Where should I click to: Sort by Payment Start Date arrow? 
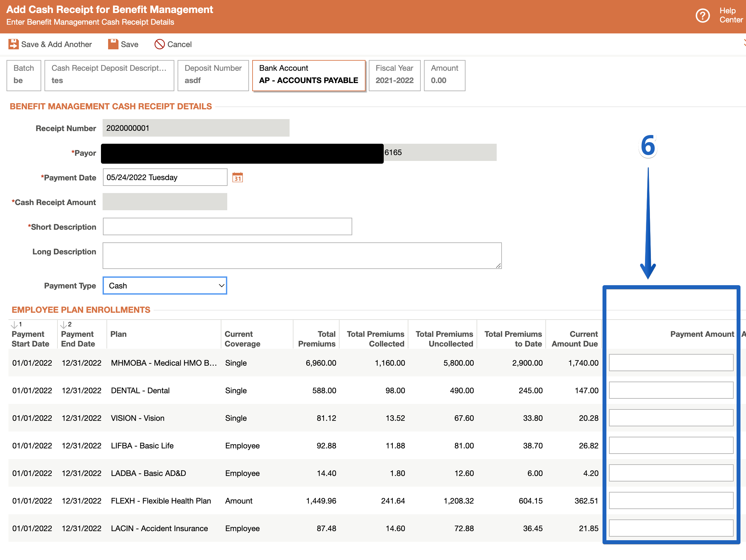tap(15, 325)
